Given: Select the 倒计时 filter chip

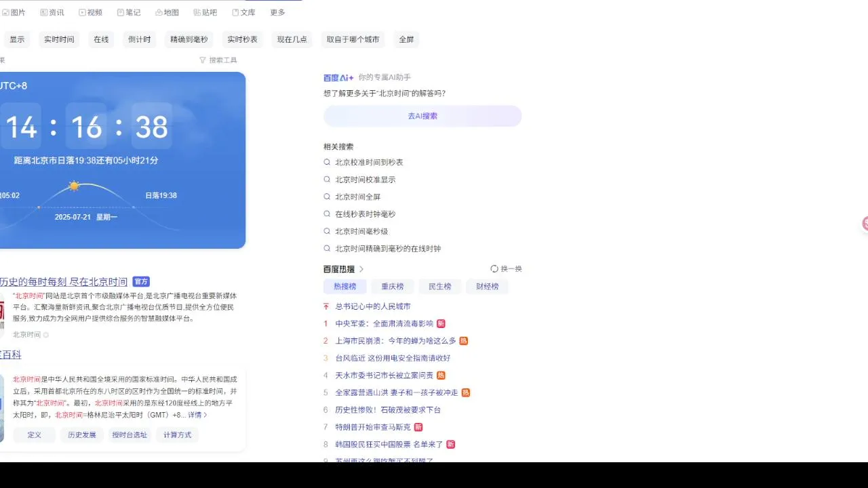Looking at the screenshot, I should pos(140,39).
